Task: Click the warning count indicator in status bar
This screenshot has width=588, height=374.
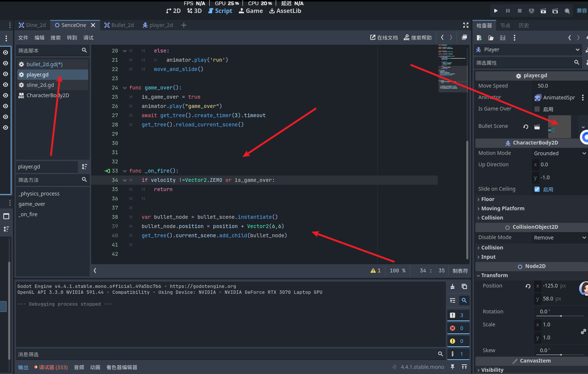Action: point(375,271)
